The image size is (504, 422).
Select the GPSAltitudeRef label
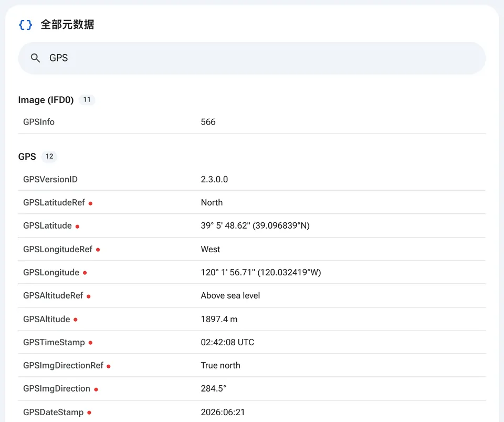pyautogui.click(x=53, y=295)
